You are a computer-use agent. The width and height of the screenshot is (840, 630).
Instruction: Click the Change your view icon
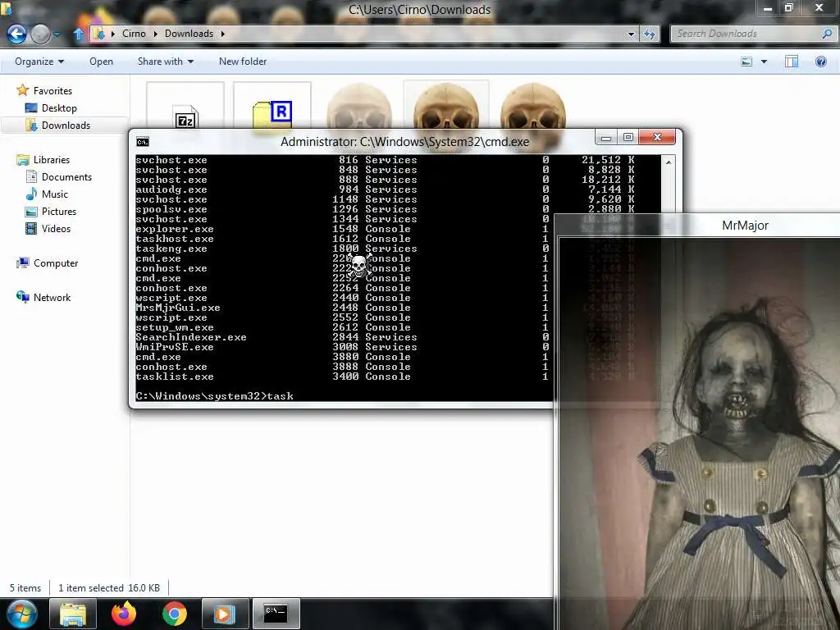pyautogui.click(x=746, y=62)
